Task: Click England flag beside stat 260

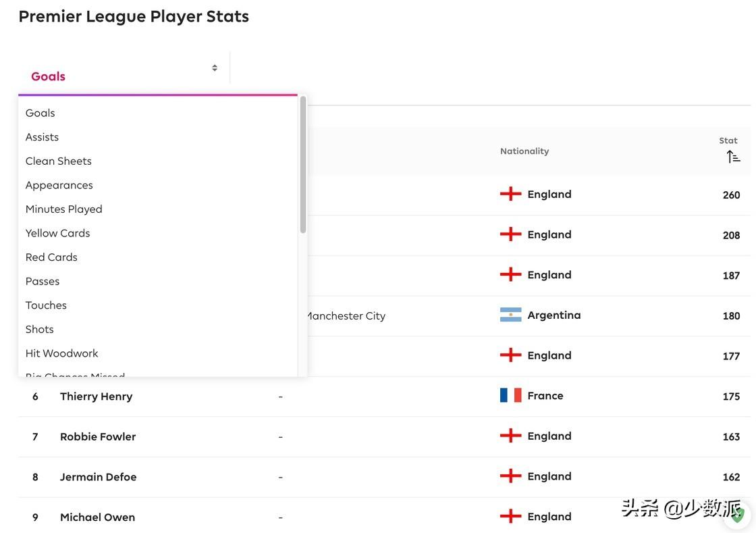Action: tap(510, 194)
